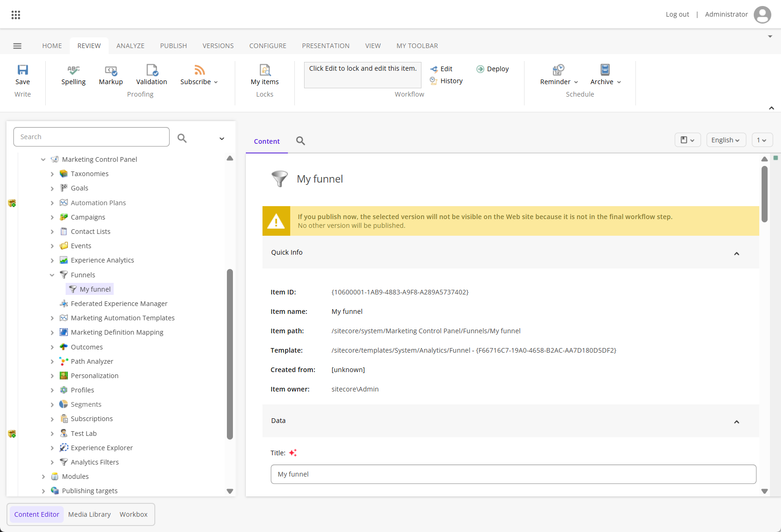
Task: Select the Experience Explorer tree item
Action: (x=102, y=448)
